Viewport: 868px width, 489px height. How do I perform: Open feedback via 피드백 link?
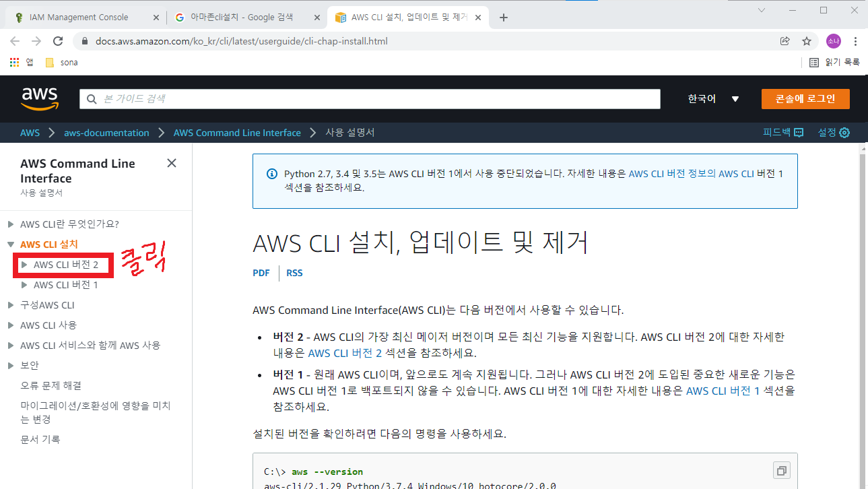pyautogui.click(x=783, y=133)
